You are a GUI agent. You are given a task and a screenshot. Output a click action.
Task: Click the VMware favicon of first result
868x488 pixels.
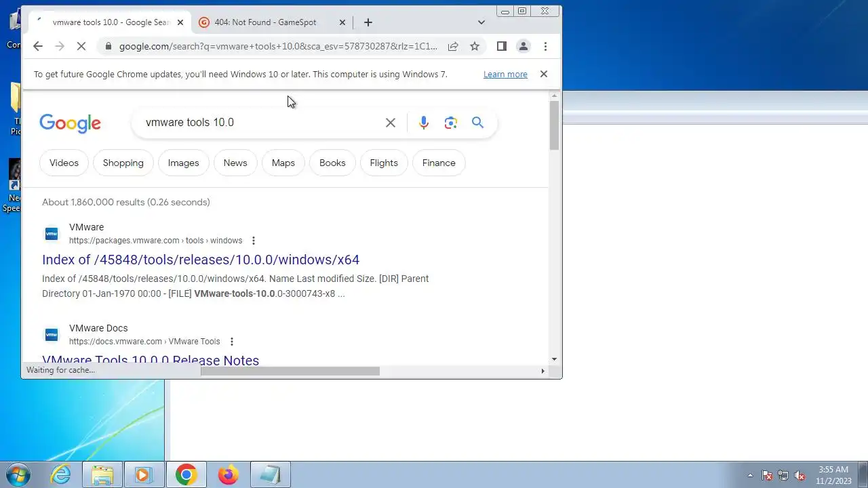[x=52, y=234]
